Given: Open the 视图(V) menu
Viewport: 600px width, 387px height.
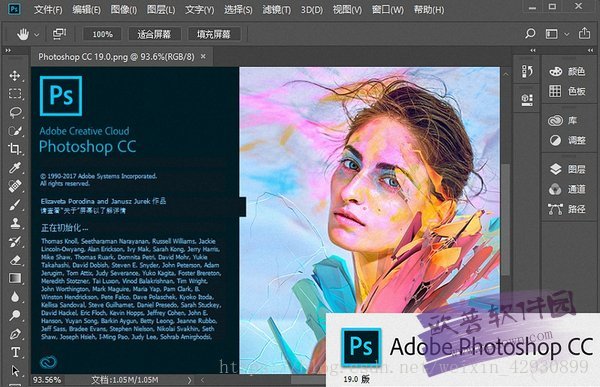Looking at the screenshot, I should click(347, 10).
